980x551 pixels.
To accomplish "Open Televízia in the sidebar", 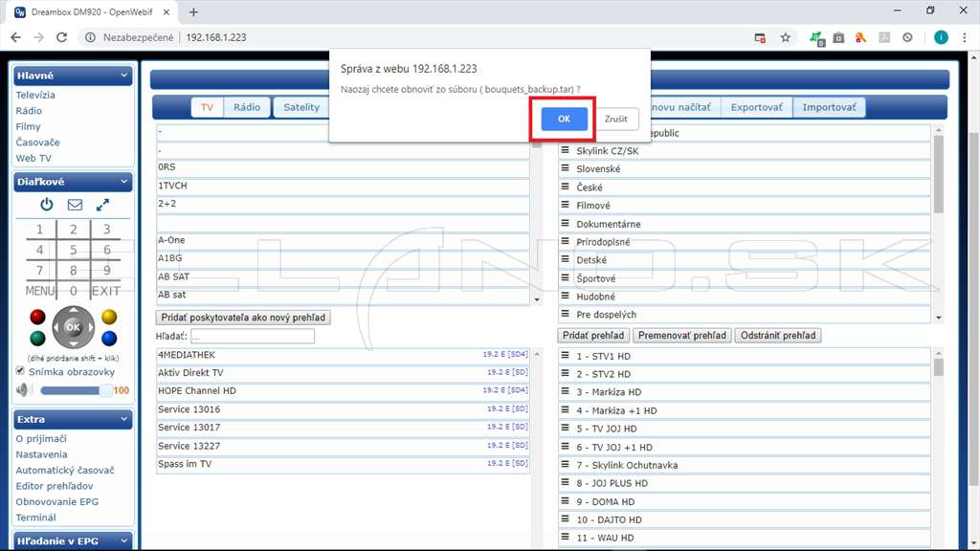I will 35,95.
